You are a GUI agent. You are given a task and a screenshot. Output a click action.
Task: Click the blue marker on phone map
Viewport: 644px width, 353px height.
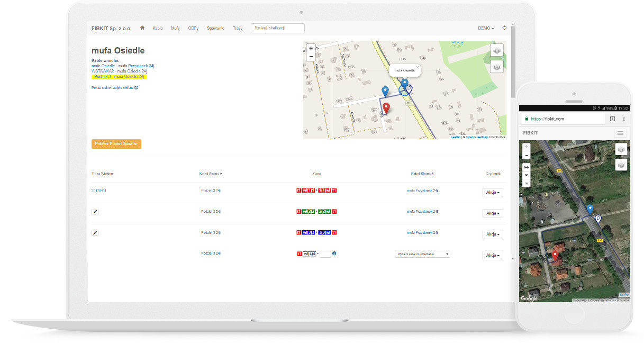coord(590,210)
